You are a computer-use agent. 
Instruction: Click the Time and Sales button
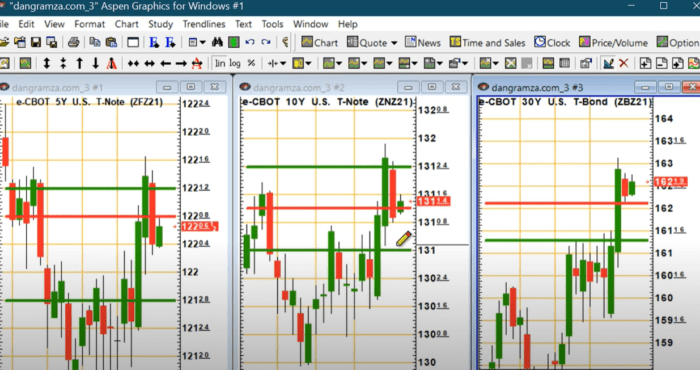(488, 42)
